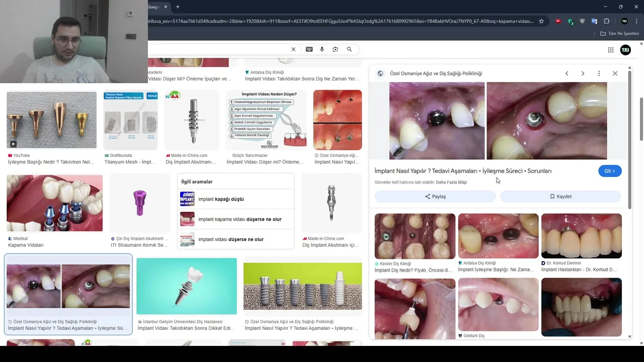The width and height of the screenshot is (644, 362).
Task: Open a new browser tab
Action: click(178, 7)
